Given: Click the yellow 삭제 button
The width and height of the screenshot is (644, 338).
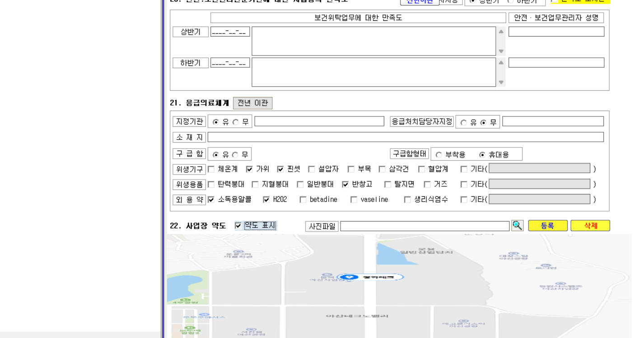Looking at the screenshot, I should coord(590,226).
